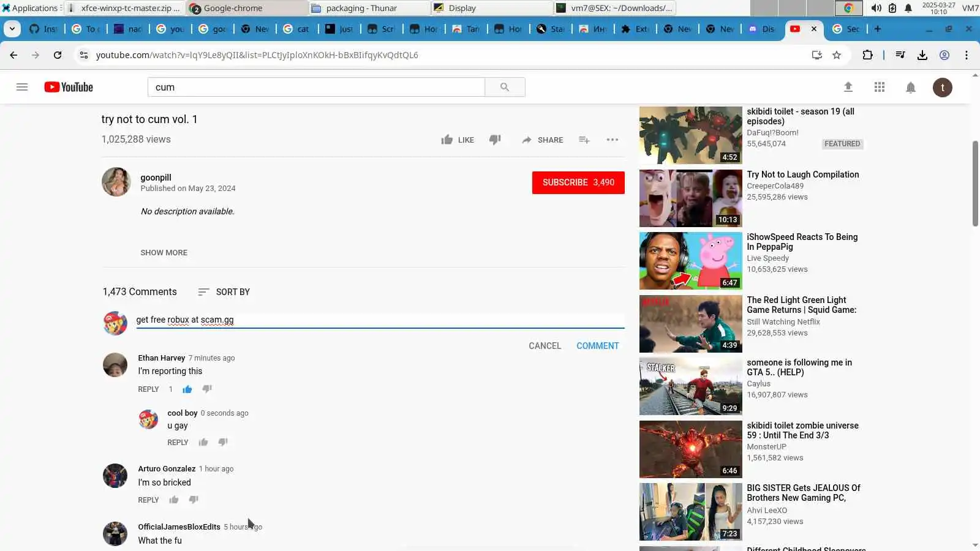Image resolution: width=980 pixels, height=551 pixels.
Task: Dislike Arturo Gonzalez's comment
Action: (x=194, y=500)
